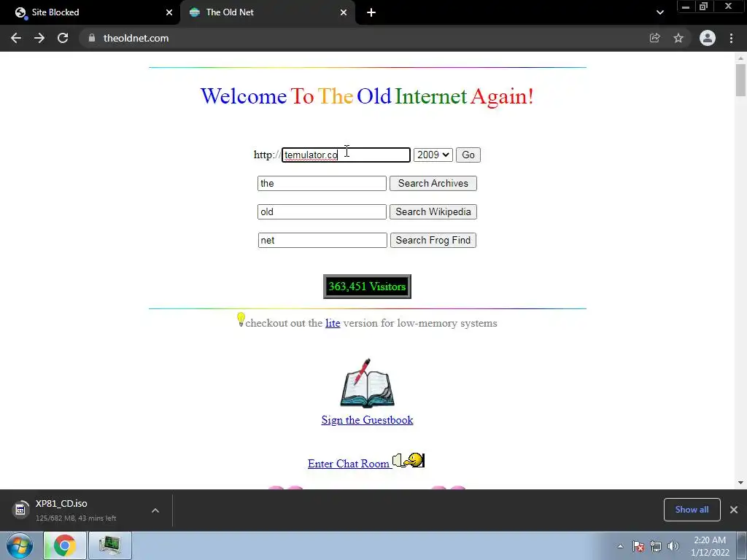Click the input containing 'net'
The width and height of the screenshot is (747, 560).
coord(322,240)
